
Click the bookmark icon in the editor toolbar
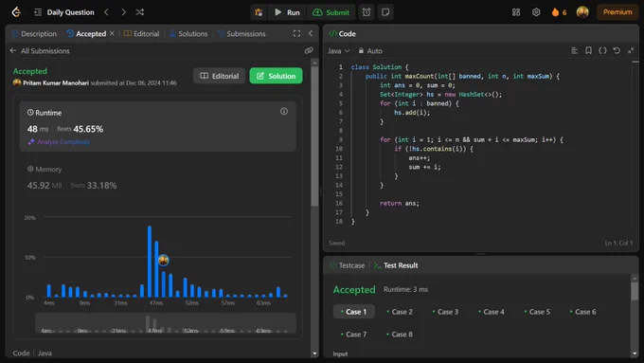pyautogui.click(x=588, y=50)
